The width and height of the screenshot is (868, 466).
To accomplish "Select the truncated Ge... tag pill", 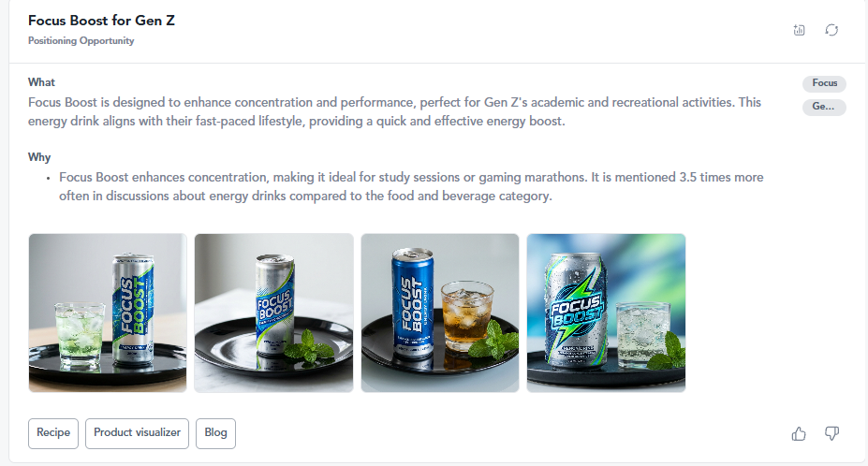I will coord(824,107).
